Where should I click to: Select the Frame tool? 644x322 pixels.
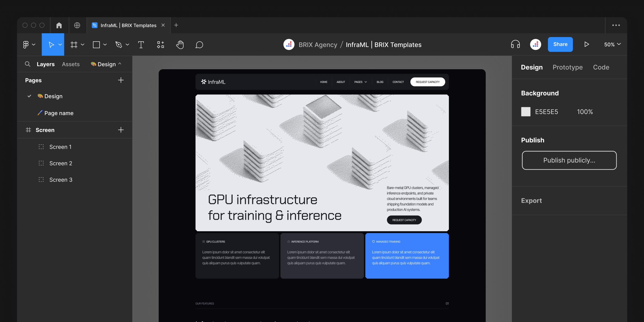(74, 45)
